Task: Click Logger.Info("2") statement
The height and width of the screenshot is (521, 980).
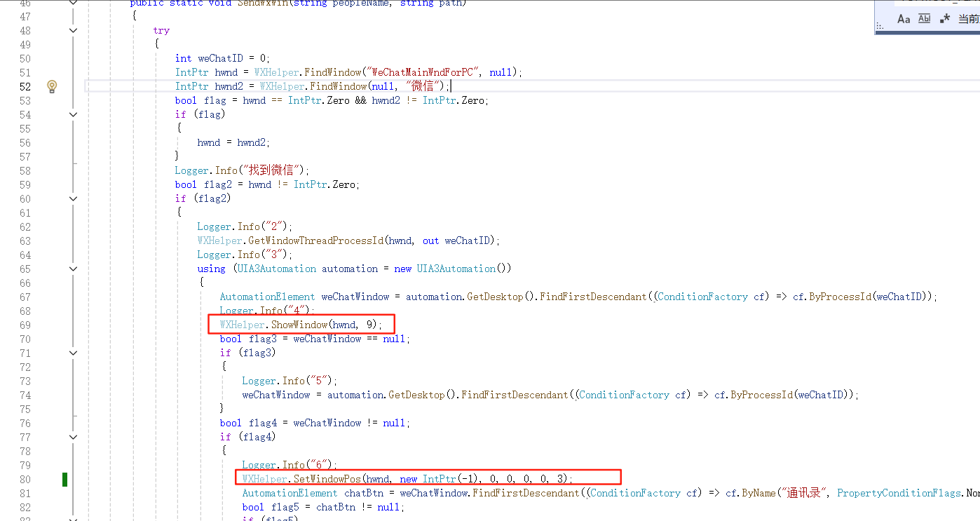Action: [245, 226]
